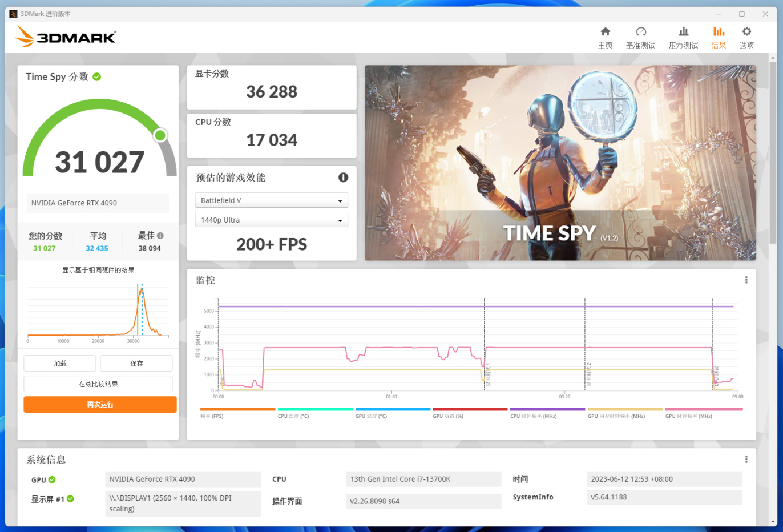Click the 3DMark logo
The image size is (783, 532).
coord(65,37)
